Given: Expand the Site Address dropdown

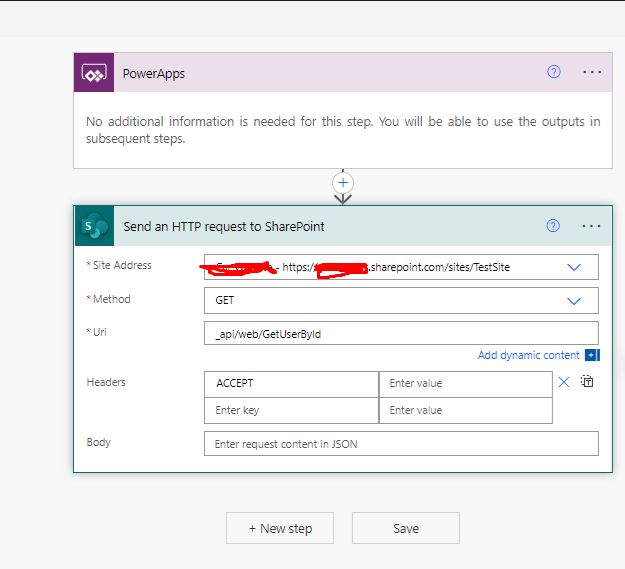Looking at the screenshot, I should pyautogui.click(x=574, y=267).
